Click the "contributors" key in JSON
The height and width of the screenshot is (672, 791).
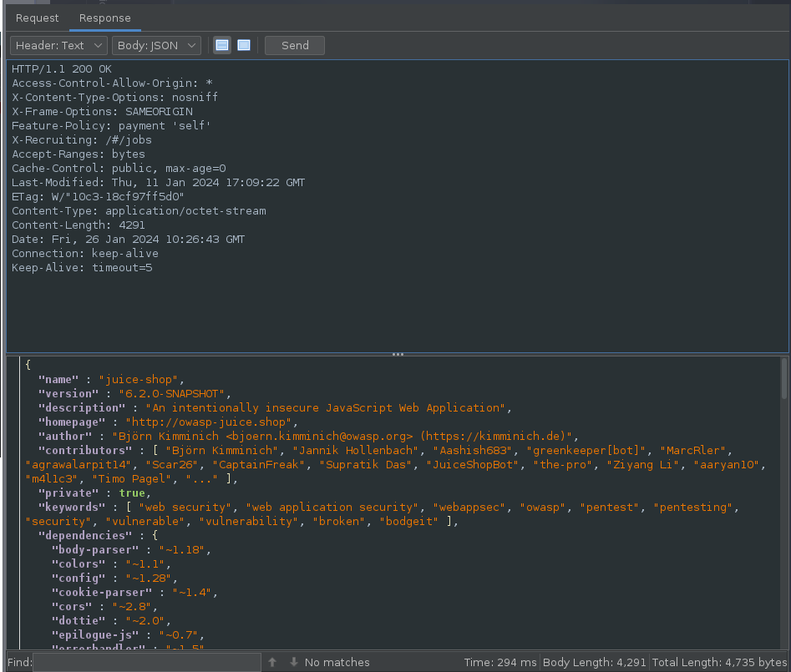click(85, 450)
